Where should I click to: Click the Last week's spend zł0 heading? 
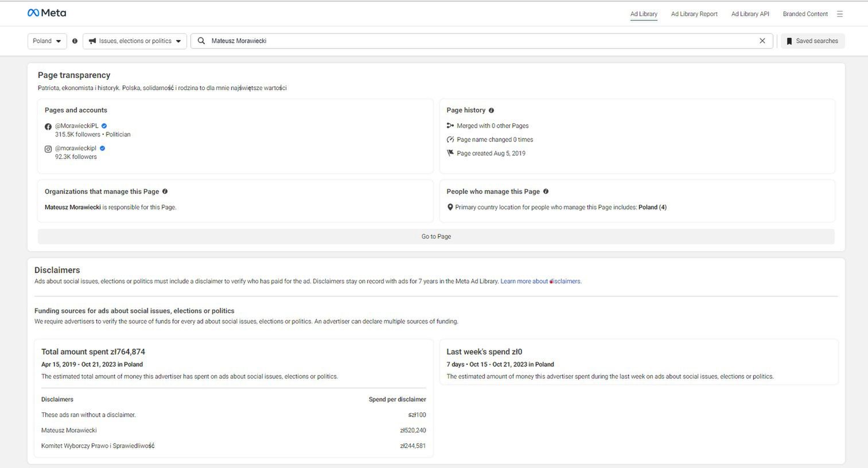pyautogui.click(x=484, y=352)
